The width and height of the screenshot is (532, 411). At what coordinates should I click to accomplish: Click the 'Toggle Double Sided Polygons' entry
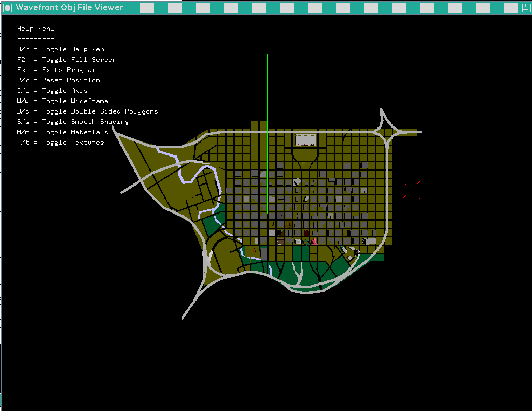coord(87,111)
